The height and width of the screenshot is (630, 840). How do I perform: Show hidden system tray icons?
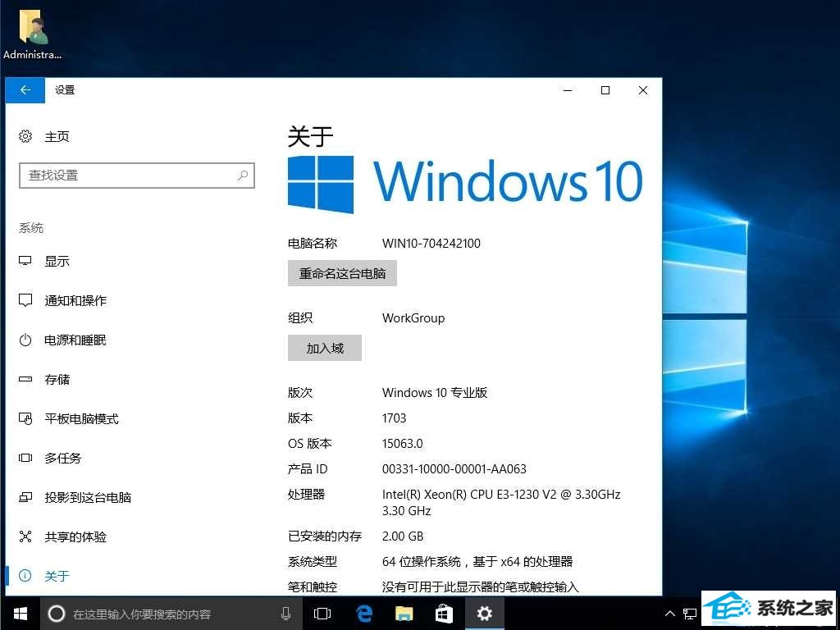click(x=669, y=614)
